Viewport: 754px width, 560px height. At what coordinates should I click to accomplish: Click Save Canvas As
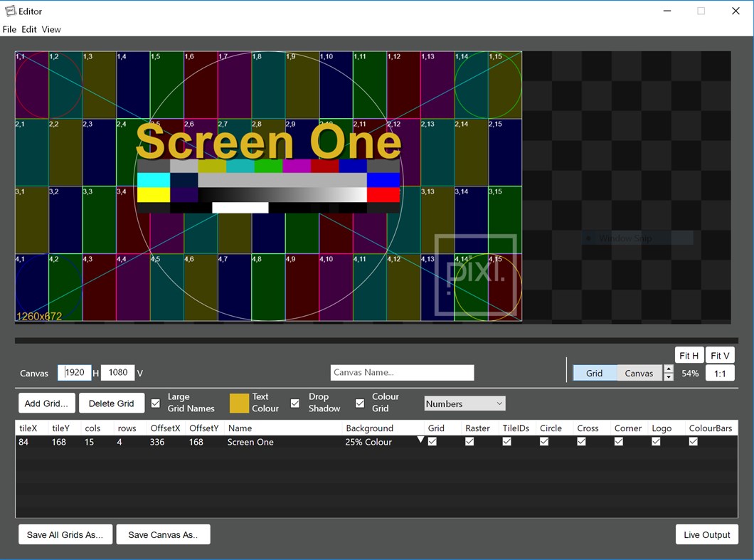tap(163, 534)
